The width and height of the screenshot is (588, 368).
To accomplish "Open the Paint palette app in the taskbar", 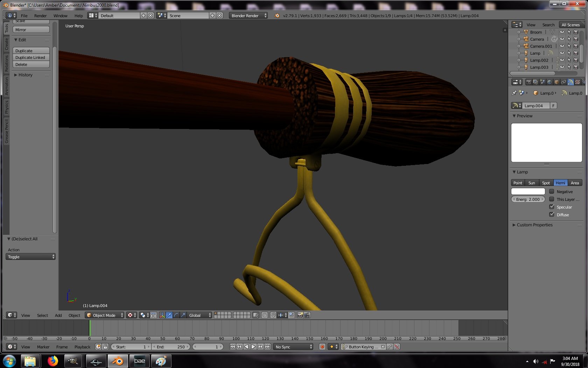I will click(x=161, y=361).
